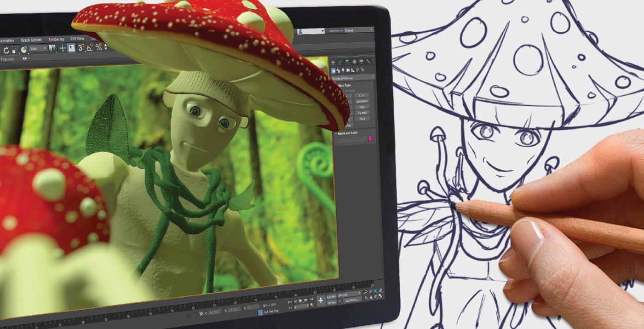The width and height of the screenshot is (644, 329).
Task: Open the Animation menu
Action: click(6, 40)
